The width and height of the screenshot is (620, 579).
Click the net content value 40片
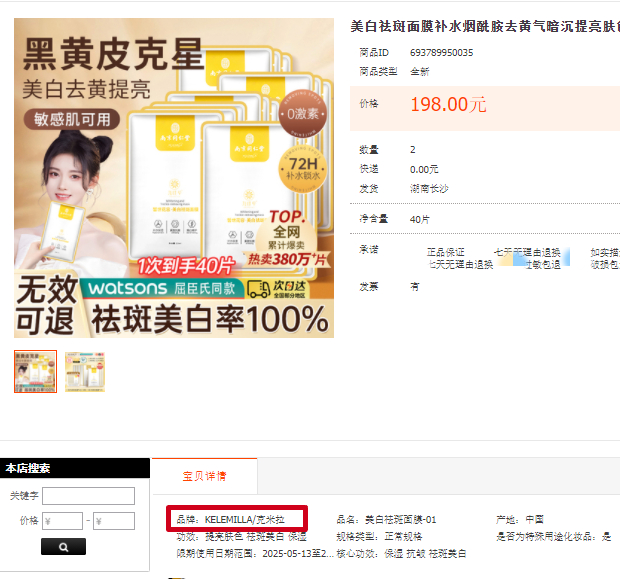pyautogui.click(x=420, y=219)
